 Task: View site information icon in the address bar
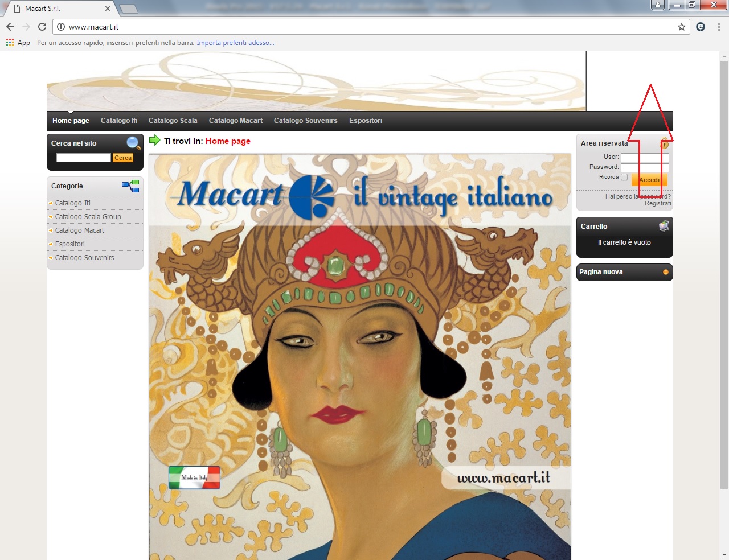[x=61, y=27]
